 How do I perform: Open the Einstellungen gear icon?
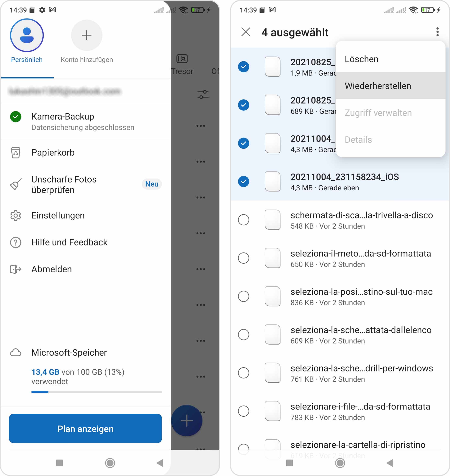pos(16,215)
